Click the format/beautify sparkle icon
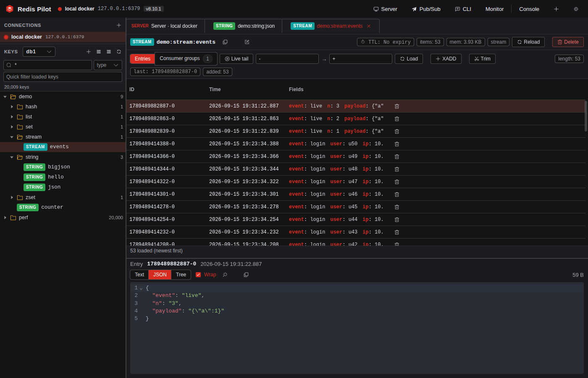 tap(225, 275)
